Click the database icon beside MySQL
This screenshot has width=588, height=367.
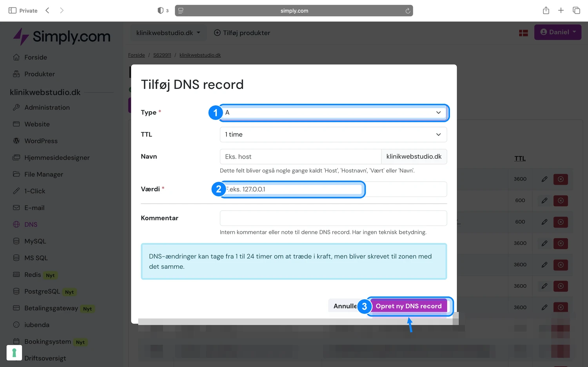click(16, 241)
